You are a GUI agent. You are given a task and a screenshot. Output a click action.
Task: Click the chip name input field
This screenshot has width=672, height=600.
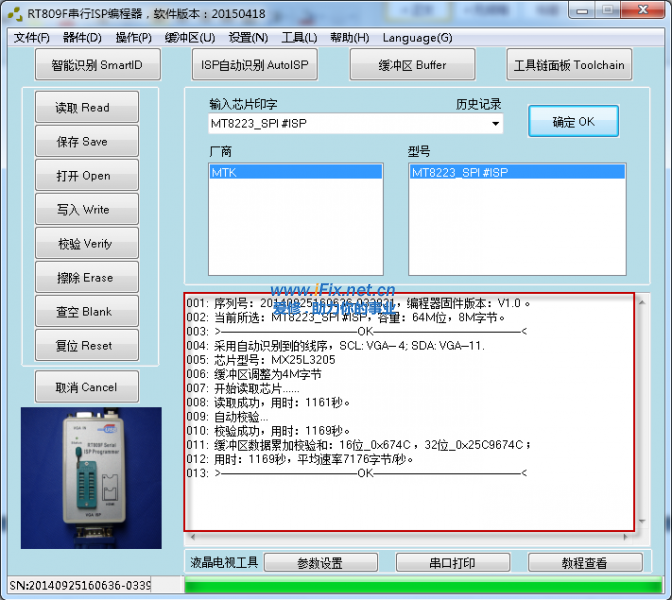pyautogui.click(x=345, y=124)
